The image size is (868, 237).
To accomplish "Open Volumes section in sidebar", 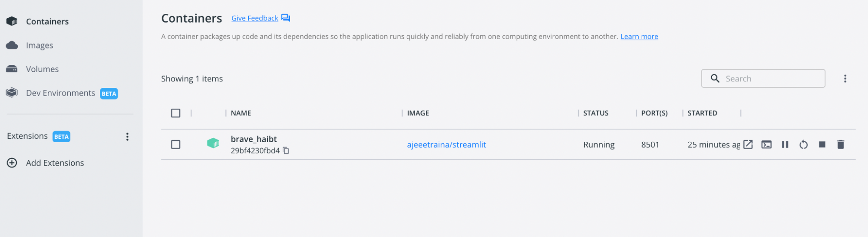I will pyautogui.click(x=42, y=69).
